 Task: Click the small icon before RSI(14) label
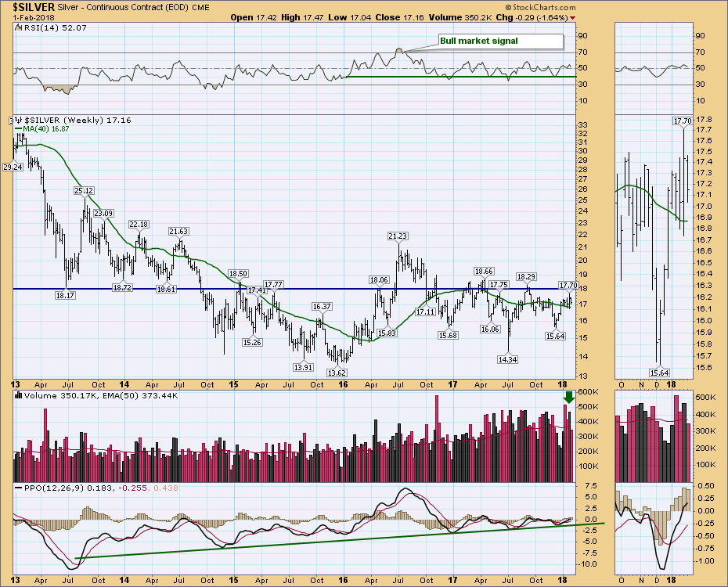[18, 27]
